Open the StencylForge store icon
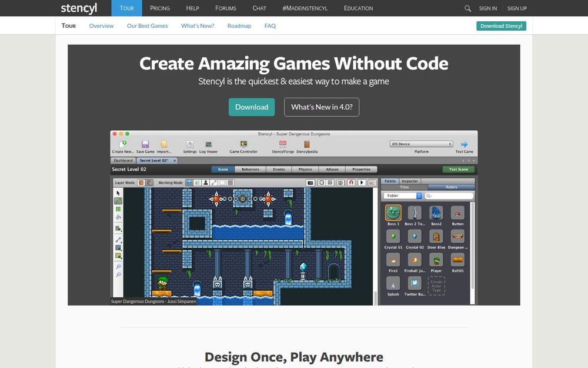 point(283,144)
